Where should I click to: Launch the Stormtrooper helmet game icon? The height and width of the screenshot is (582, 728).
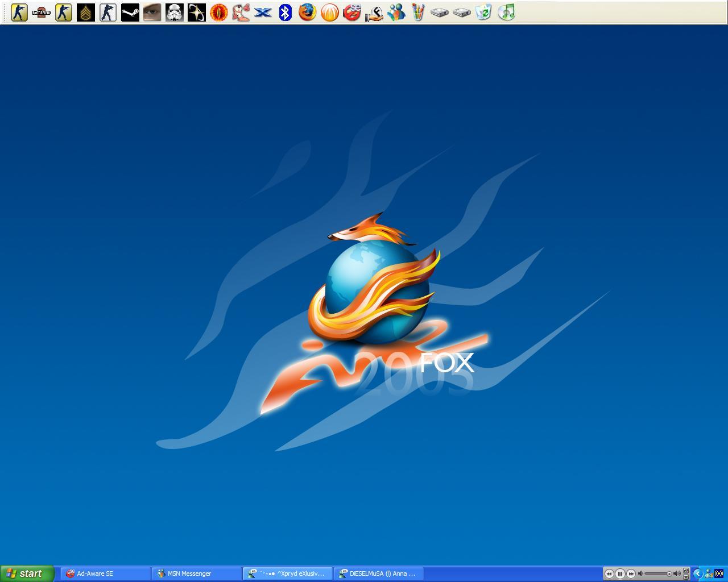[174, 13]
